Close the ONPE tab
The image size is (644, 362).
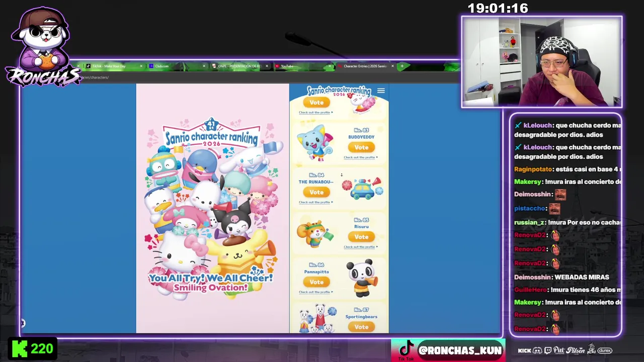267,66
